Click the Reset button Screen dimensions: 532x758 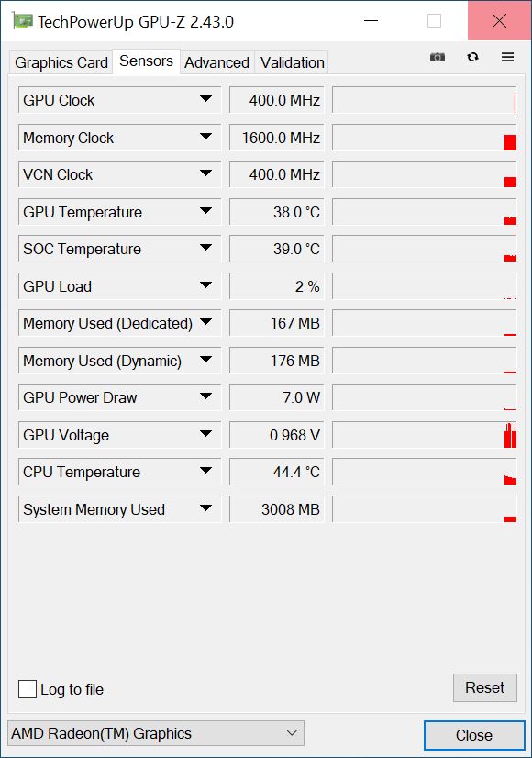[x=484, y=687]
